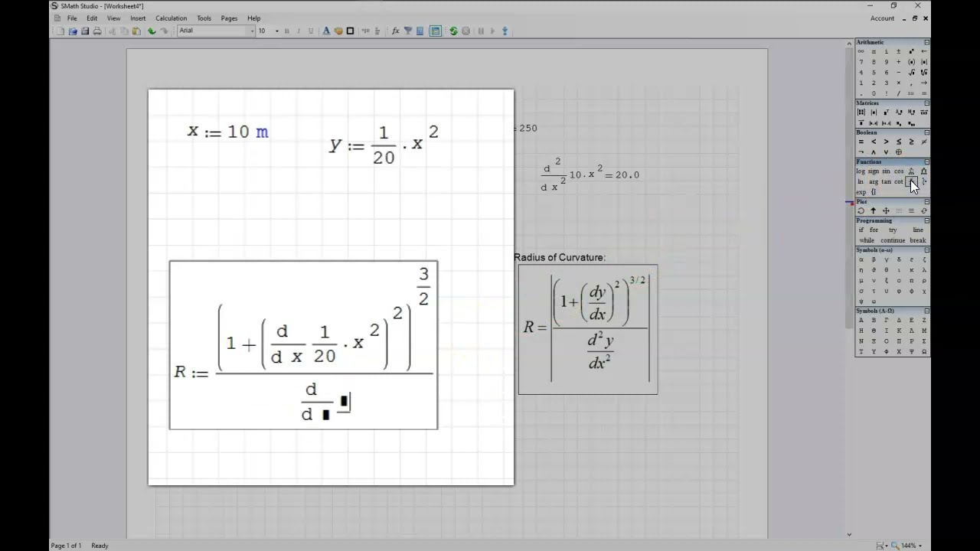The width and height of the screenshot is (980, 551).
Task: Insert the matrix transpose operator
Action: coord(887,112)
